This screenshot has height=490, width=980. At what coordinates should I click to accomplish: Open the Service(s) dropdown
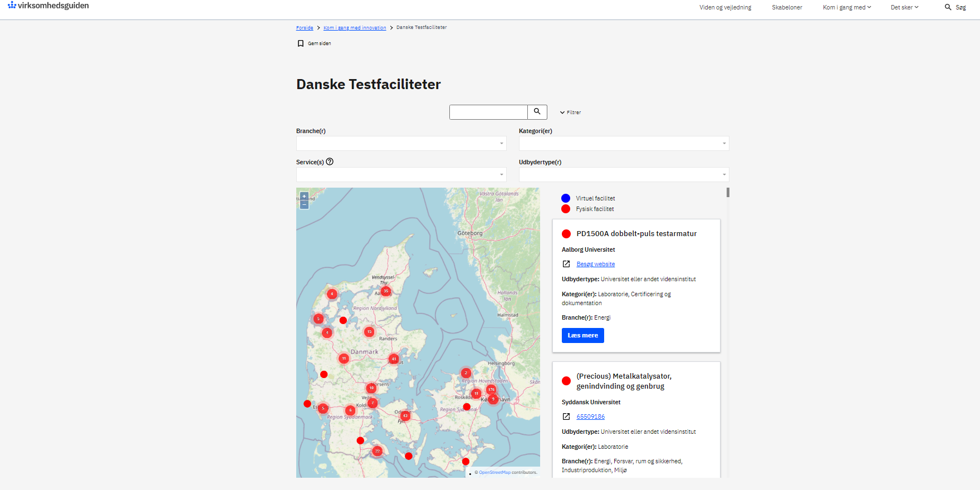pyautogui.click(x=401, y=175)
